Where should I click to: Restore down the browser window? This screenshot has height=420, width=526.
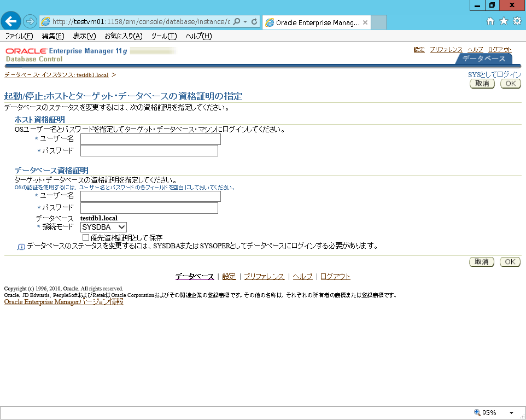[x=492, y=5]
